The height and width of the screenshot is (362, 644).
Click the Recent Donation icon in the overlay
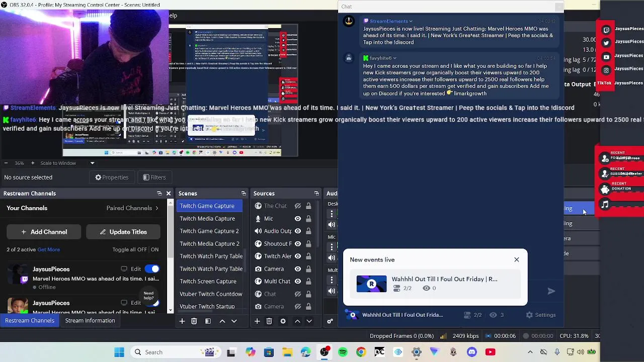[605, 189]
